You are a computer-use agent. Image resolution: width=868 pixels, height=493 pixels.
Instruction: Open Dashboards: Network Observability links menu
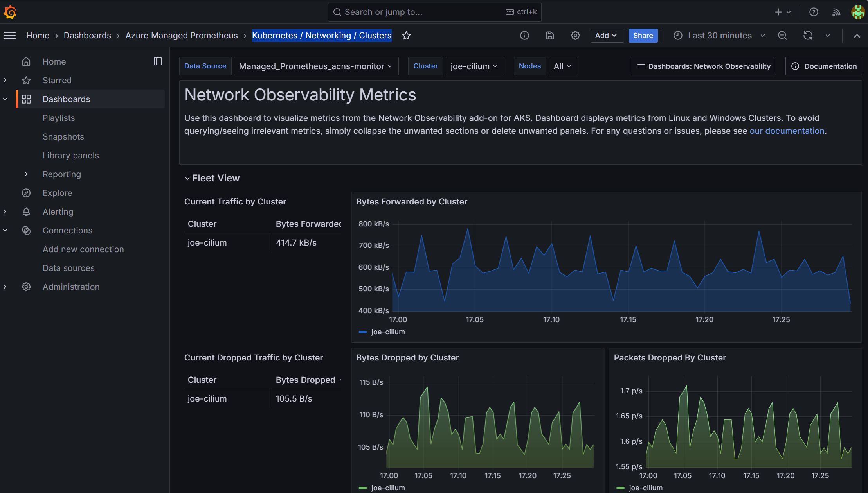click(704, 66)
